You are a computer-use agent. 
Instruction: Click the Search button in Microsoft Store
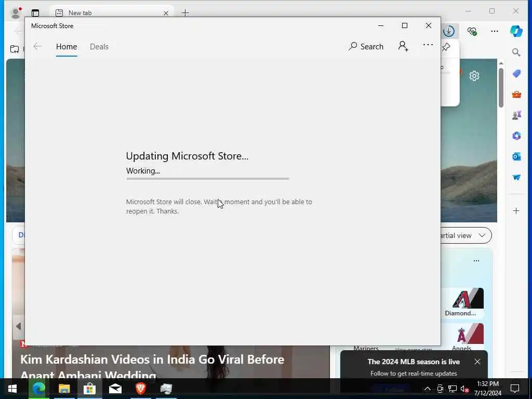(x=366, y=46)
